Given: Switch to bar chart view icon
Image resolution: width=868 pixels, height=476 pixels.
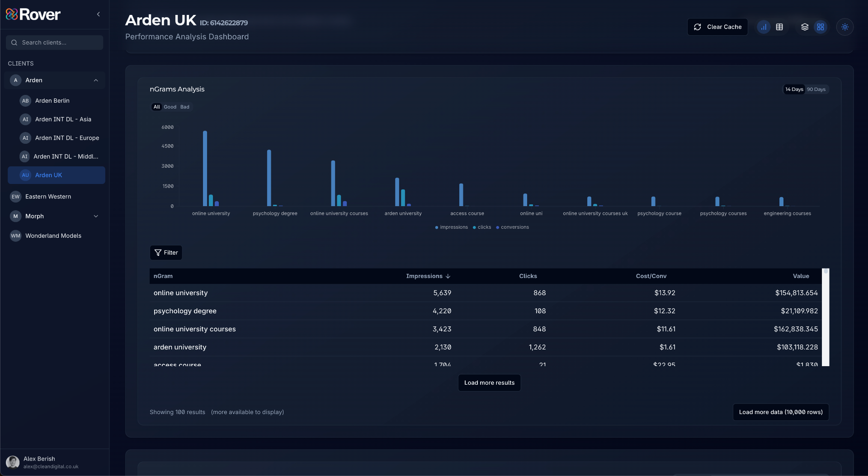Looking at the screenshot, I should [764, 27].
